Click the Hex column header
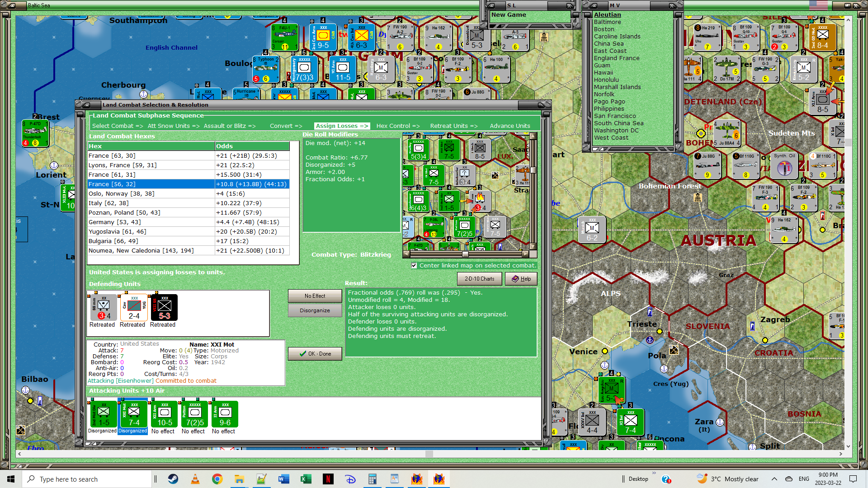 (151, 146)
